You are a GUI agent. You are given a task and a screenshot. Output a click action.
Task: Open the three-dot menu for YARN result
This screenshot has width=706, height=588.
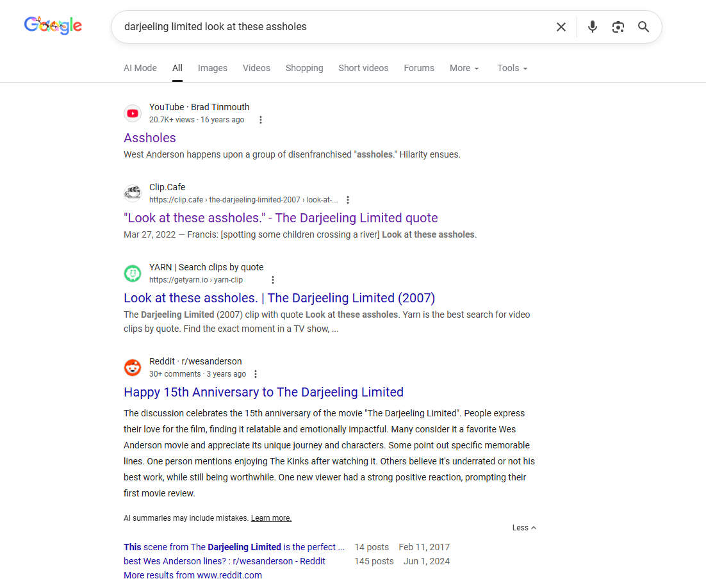(273, 280)
